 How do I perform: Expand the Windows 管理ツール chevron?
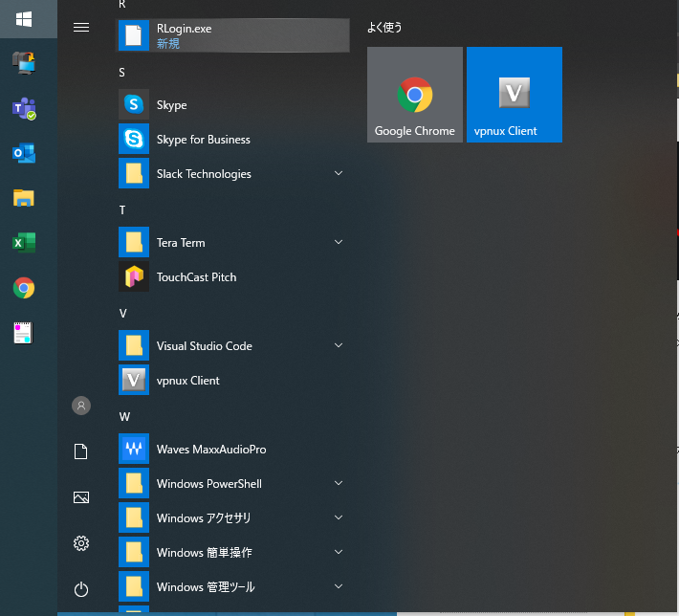(x=339, y=586)
